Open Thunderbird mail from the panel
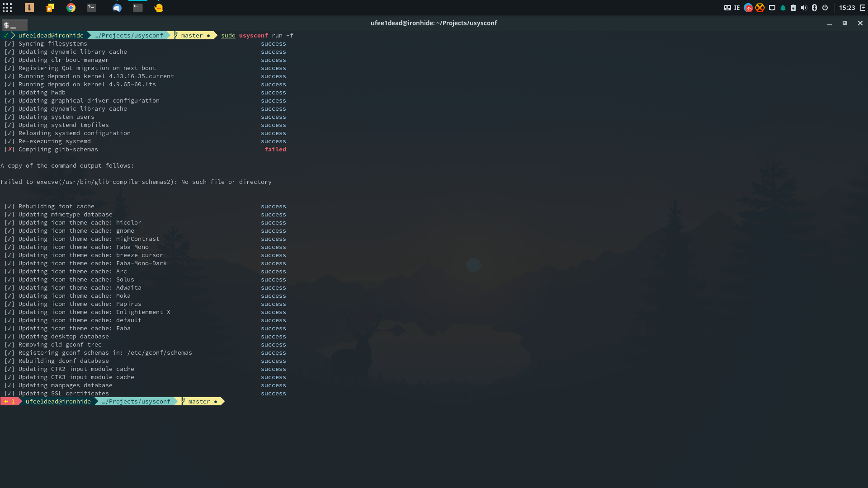Image resolution: width=868 pixels, height=488 pixels. [117, 8]
